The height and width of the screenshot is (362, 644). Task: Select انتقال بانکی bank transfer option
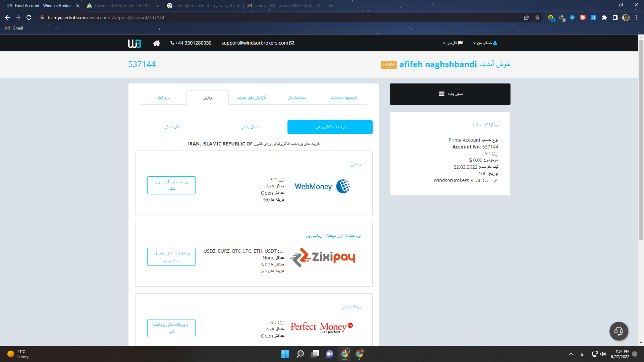pyautogui.click(x=250, y=127)
